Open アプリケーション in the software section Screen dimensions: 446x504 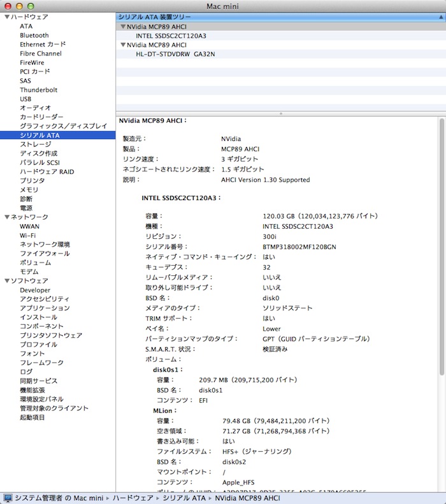click(45, 308)
